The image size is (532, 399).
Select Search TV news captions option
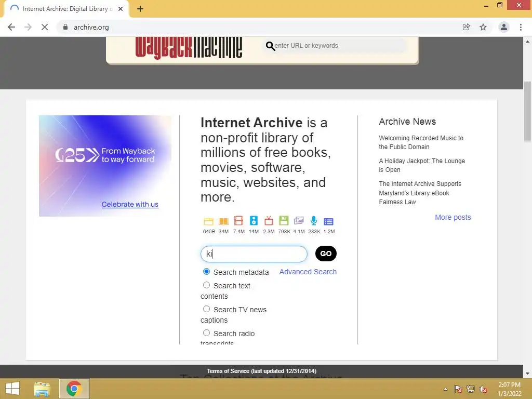[x=206, y=309]
